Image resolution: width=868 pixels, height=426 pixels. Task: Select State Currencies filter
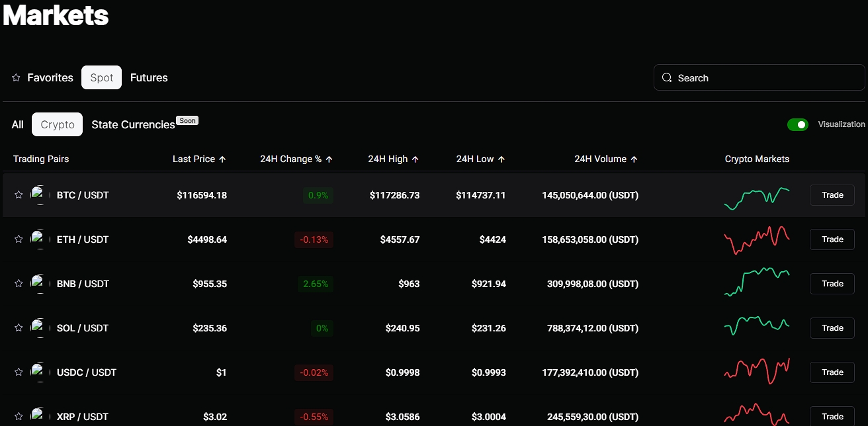[x=133, y=124]
